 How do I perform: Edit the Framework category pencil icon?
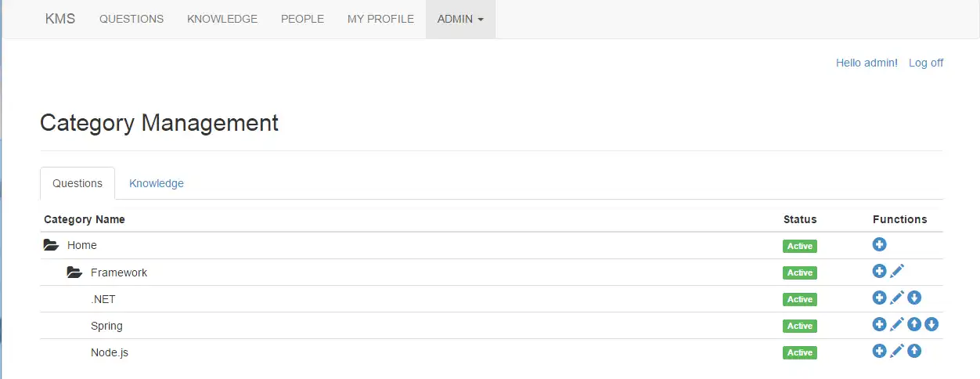(x=897, y=271)
